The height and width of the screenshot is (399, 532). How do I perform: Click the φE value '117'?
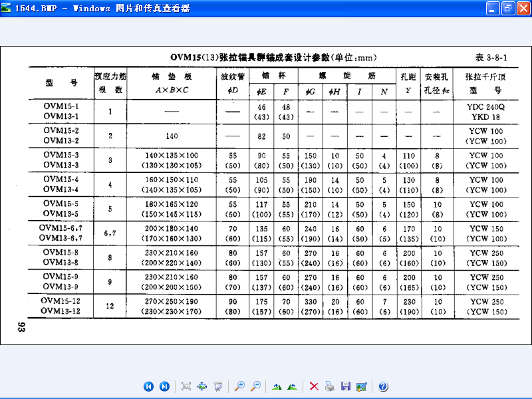[261, 205]
